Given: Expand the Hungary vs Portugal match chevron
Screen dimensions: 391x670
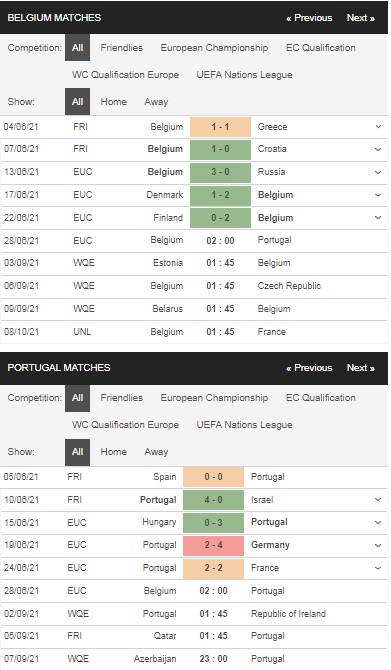Looking at the screenshot, I should pos(378,522).
